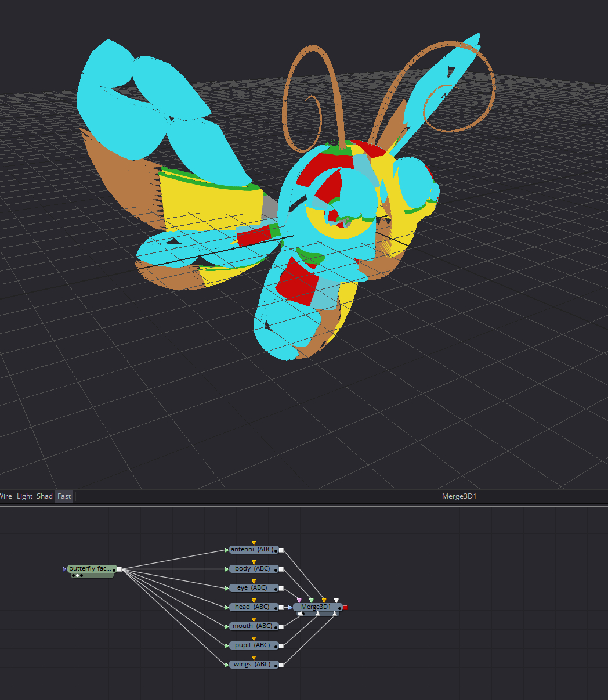The image size is (608, 700).
Task: Click Merge3D1's red output square
Action: 345,607
